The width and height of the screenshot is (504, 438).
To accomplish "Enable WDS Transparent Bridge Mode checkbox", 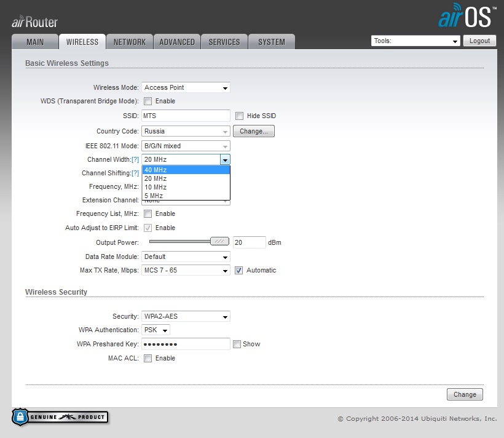I will click(x=148, y=101).
